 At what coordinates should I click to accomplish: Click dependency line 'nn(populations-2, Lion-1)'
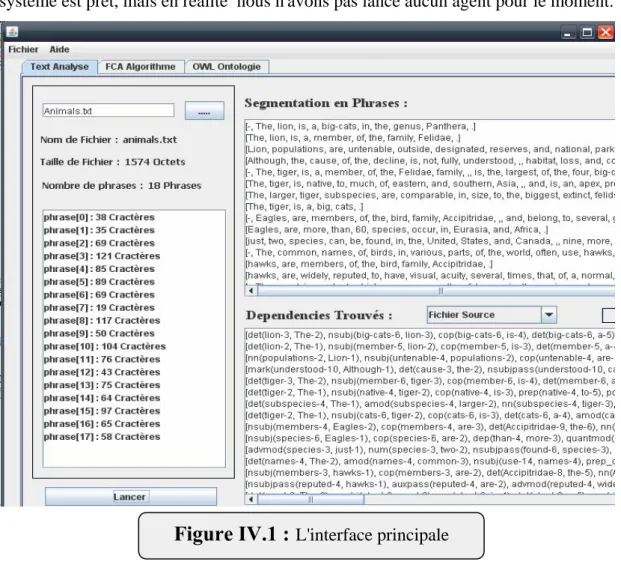tap(430, 358)
